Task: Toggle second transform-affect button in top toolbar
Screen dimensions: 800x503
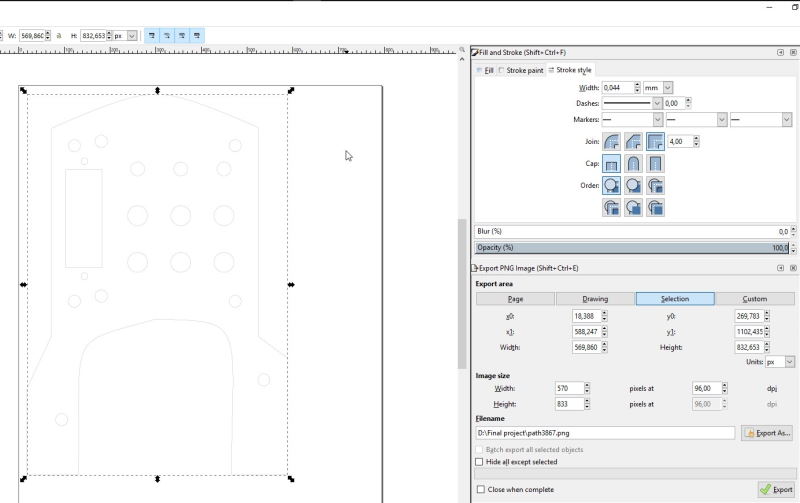Action: [x=167, y=36]
